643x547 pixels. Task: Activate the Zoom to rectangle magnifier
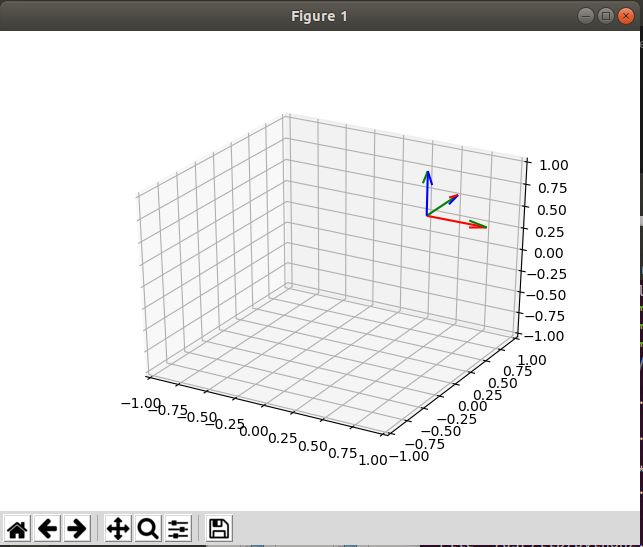point(148,529)
